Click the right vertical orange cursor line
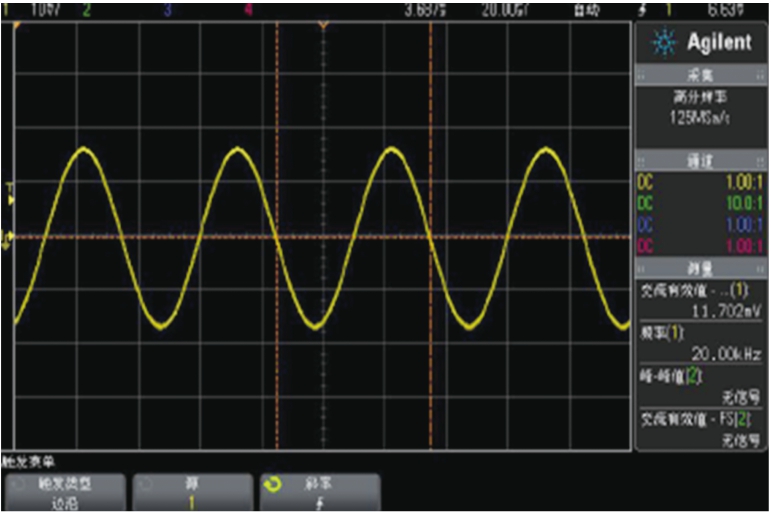 pos(430,300)
